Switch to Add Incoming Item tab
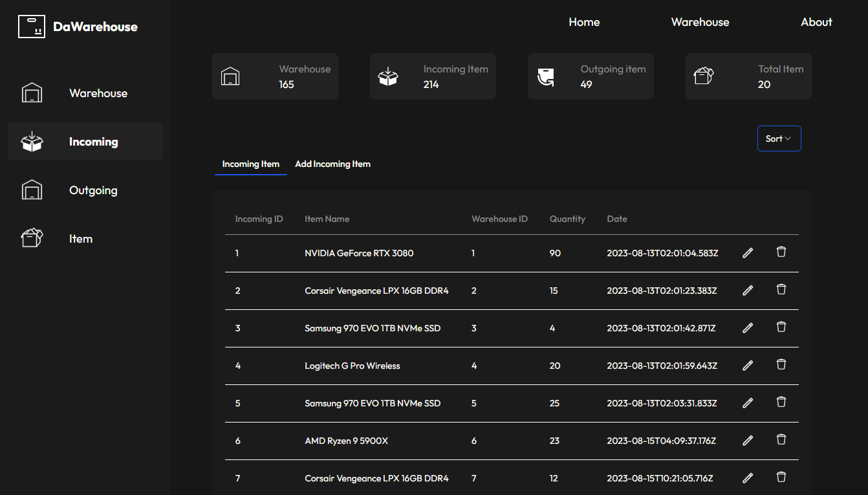 click(332, 164)
